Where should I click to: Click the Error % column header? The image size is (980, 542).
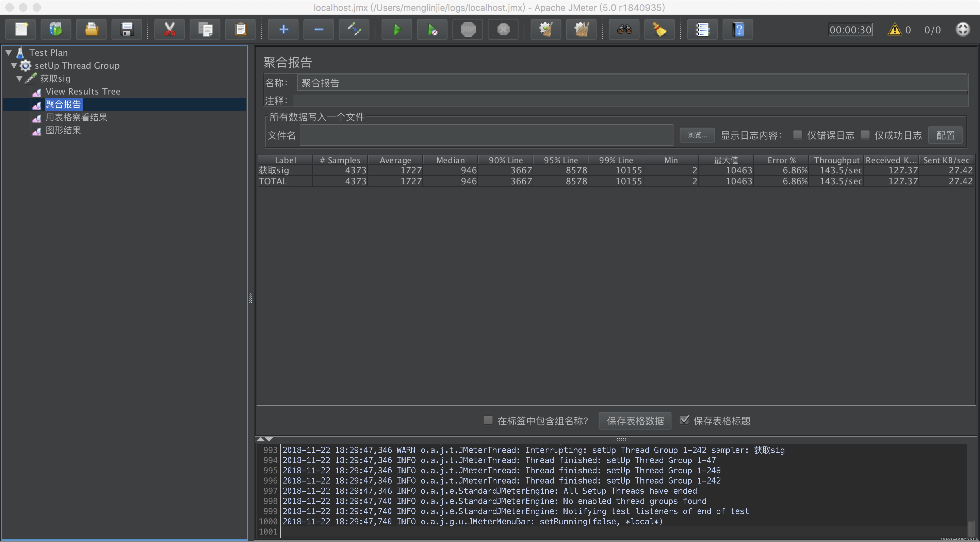[781, 160]
